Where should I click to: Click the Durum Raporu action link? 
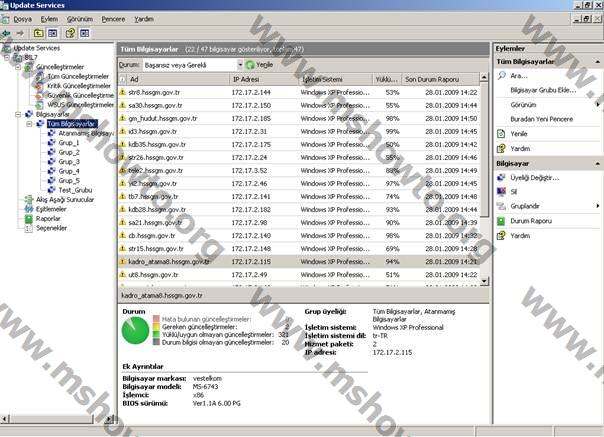tap(531, 221)
